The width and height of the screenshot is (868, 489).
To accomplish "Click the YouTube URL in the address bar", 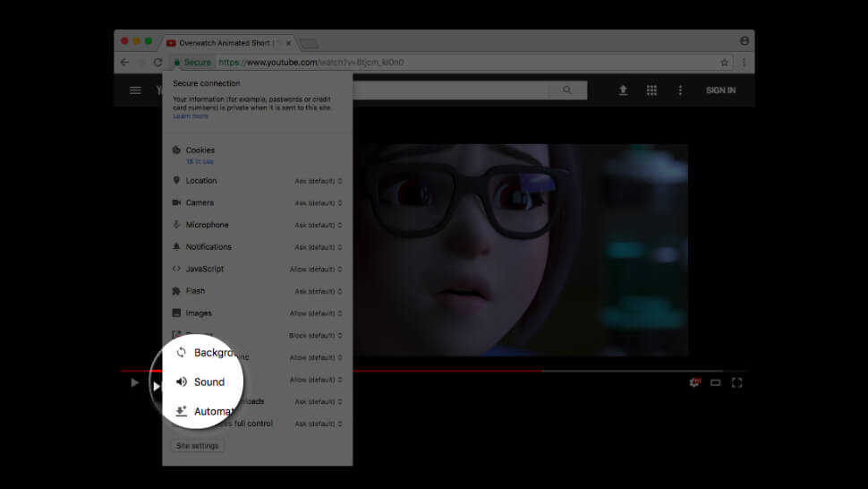I will (x=311, y=62).
